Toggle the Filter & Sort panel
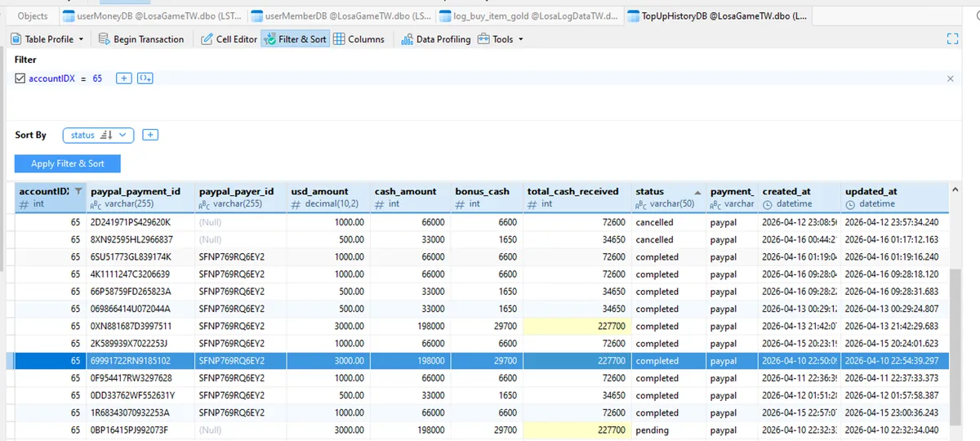980x441 pixels. 295,39
